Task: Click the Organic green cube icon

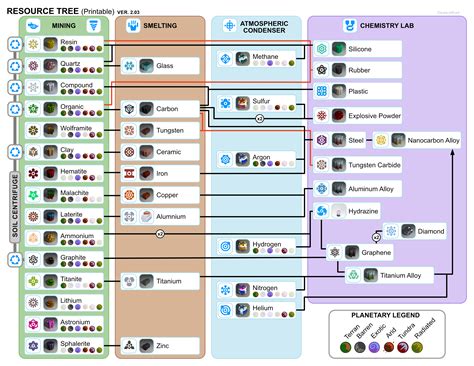Action: click(x=50, y=109)
